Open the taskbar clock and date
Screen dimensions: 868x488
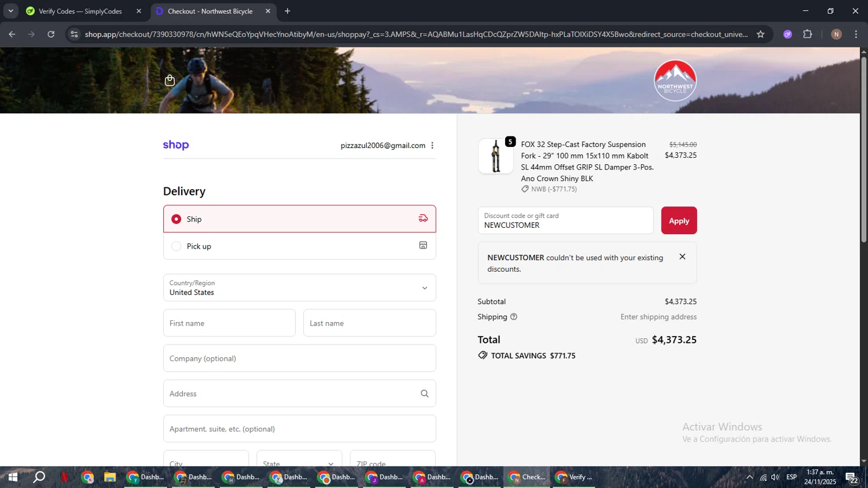click(820, 477)
